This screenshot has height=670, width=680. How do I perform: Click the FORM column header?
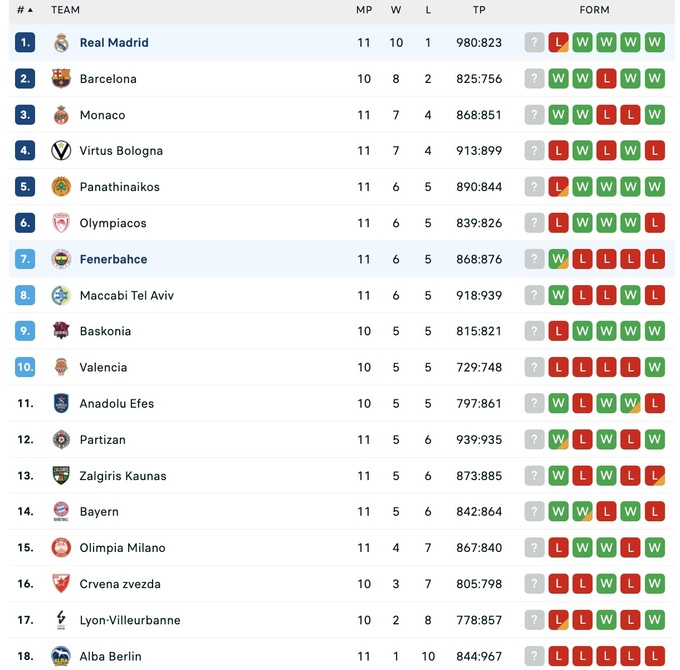coord(594,10)
